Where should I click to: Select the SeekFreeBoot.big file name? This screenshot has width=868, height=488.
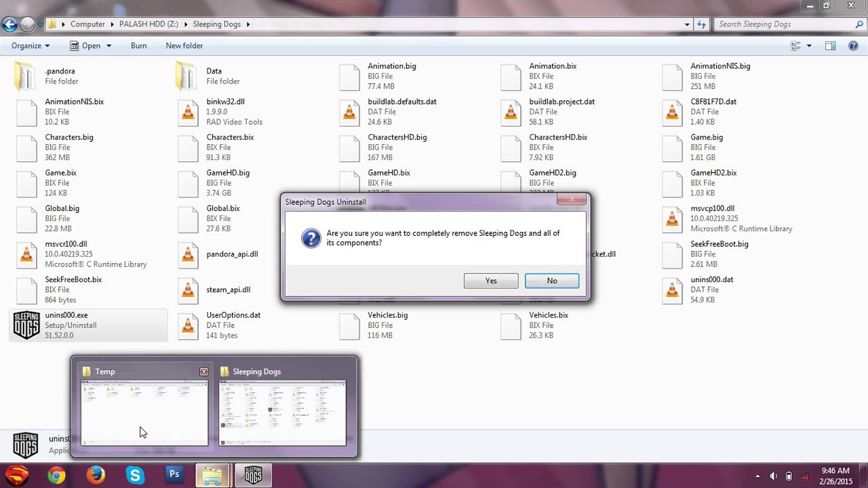pyautogui.click(x=719, y=244)
